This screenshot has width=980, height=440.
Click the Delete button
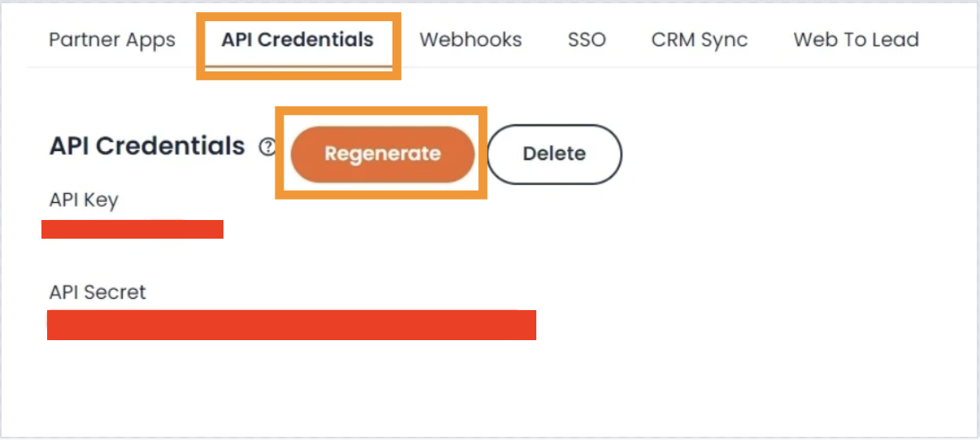click(554, 153)
